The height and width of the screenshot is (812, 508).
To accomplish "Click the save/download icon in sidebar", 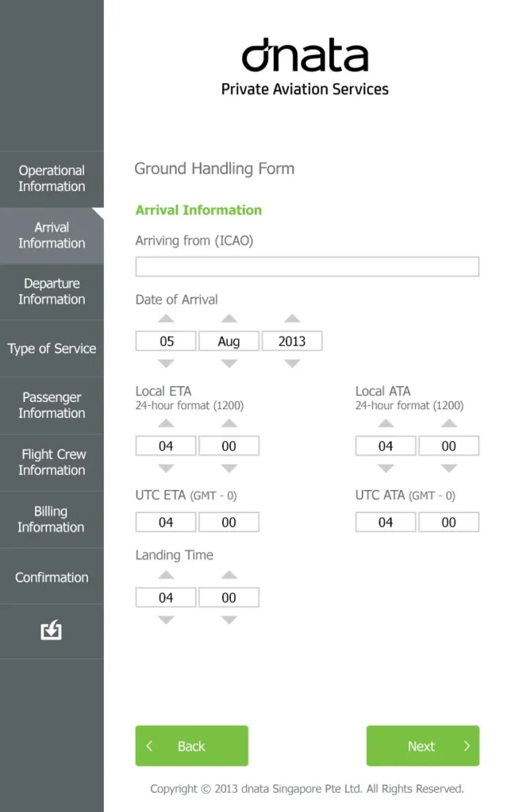I will pyautogui.click(x=52, y=630).
